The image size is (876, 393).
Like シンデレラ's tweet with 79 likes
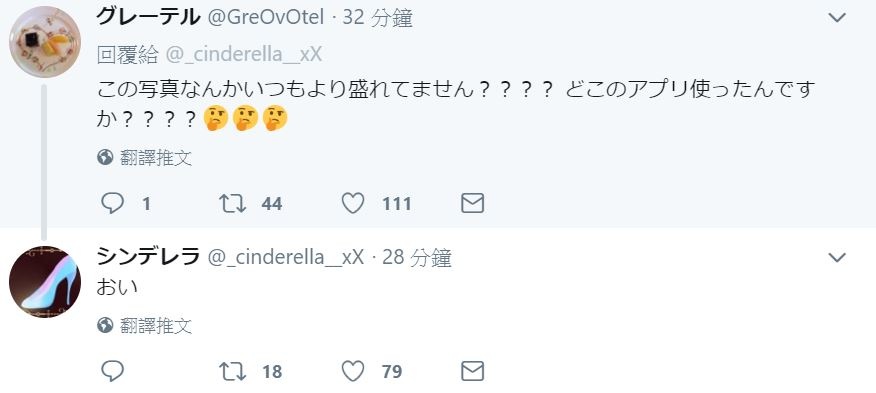click(x=353, y=371)
